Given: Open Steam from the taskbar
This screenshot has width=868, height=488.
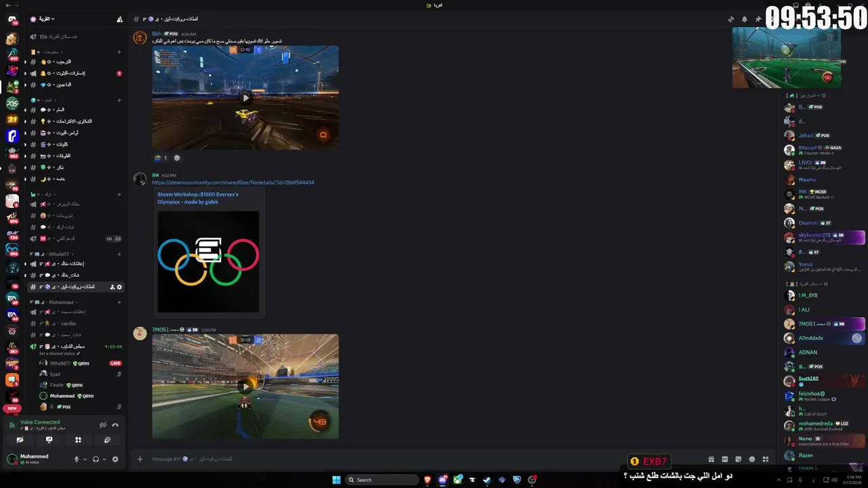Looking at the screenshot, I should 487,480.
